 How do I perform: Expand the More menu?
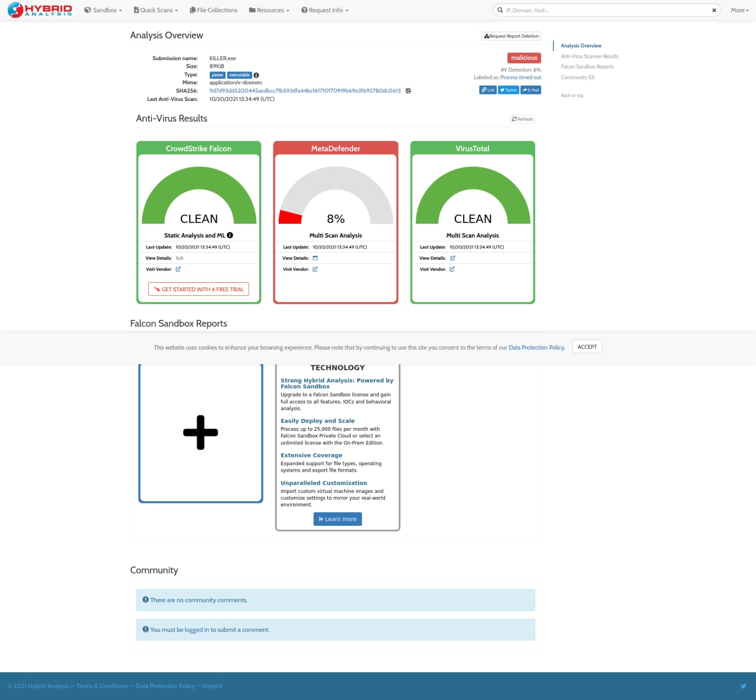pyautogui.click(x=739, y=10)
